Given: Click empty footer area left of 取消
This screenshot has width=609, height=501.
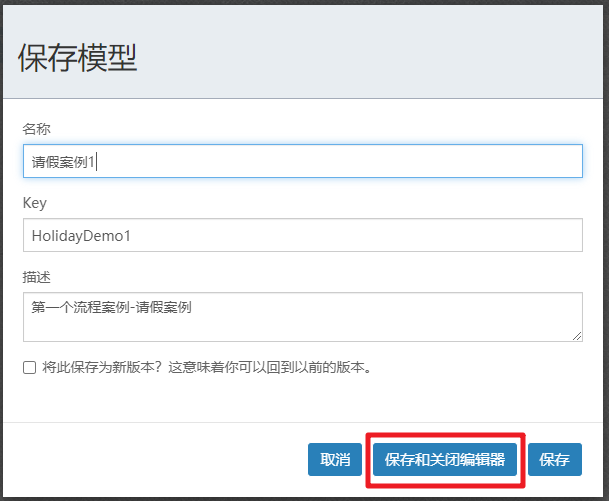Looking at the screenshot, I should pyautogui.click(x=150, y=460).
